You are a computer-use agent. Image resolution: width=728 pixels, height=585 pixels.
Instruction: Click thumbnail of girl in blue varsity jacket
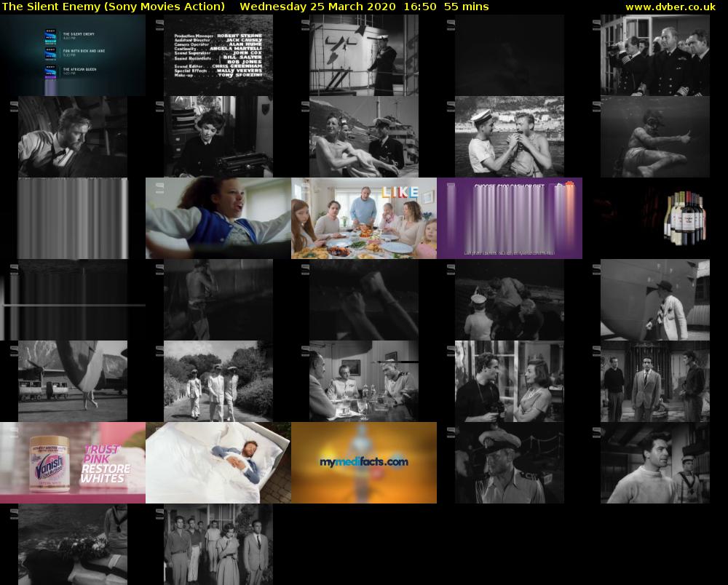pos(218,218)
